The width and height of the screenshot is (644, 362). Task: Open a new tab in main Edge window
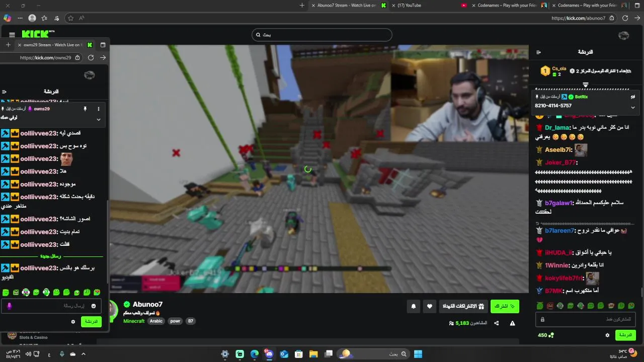302,6
